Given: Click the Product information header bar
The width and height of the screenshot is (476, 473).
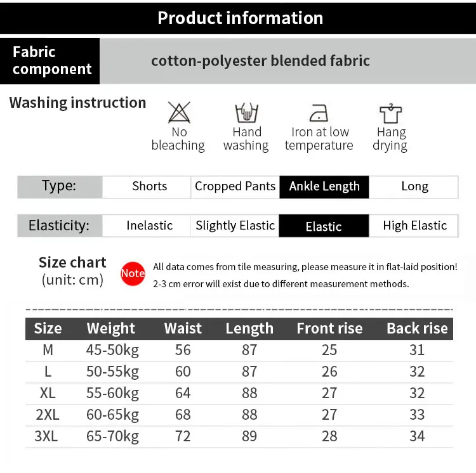Looking at the screenshot, I should 238,18.
